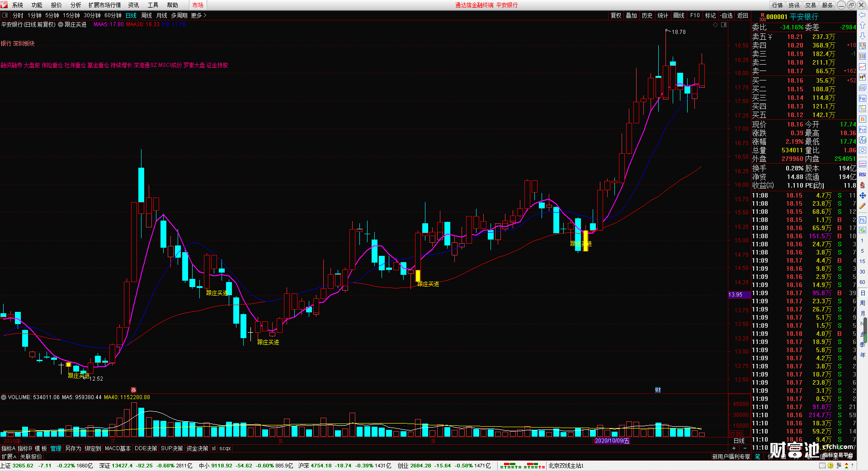Open the multi-window layout sidebar icon
The width and height of the screenshot is (868, 471).
[863, 88]
